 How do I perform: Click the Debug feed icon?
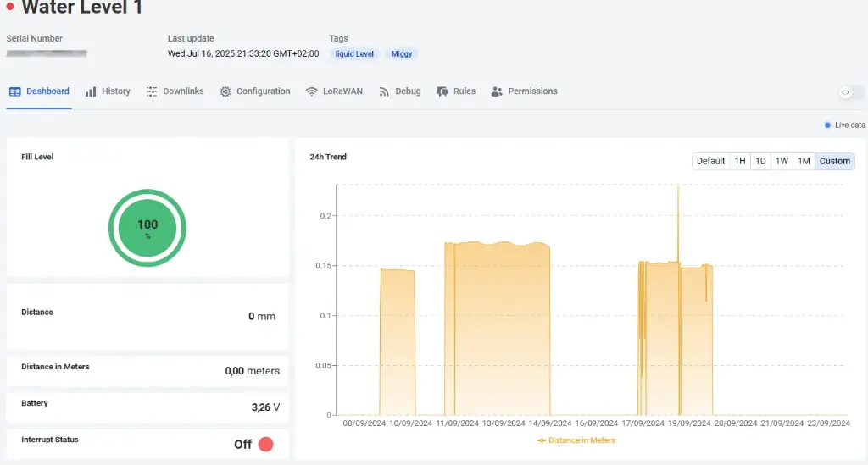click(x=384, y=91)
